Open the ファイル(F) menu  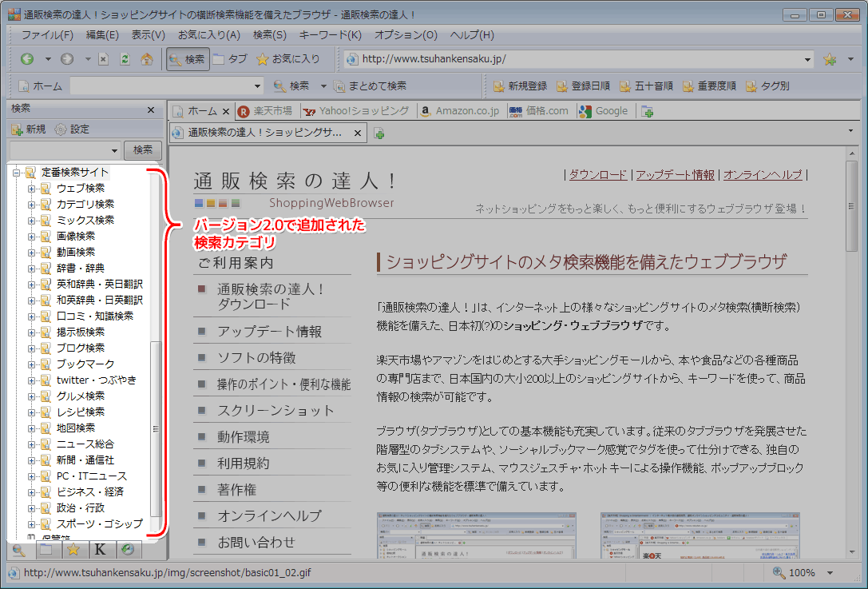click(47, 35)
